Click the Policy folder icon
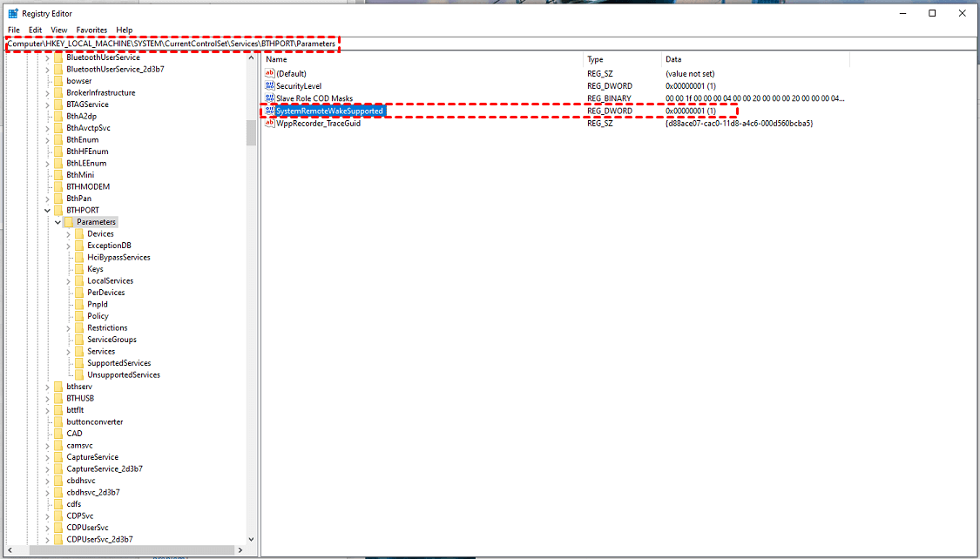Screen dimensions: 980x559 (78, 316)
